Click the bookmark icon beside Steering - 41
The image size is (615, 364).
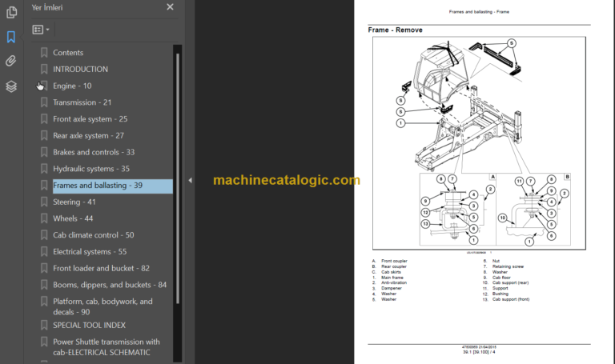point(44,202)
